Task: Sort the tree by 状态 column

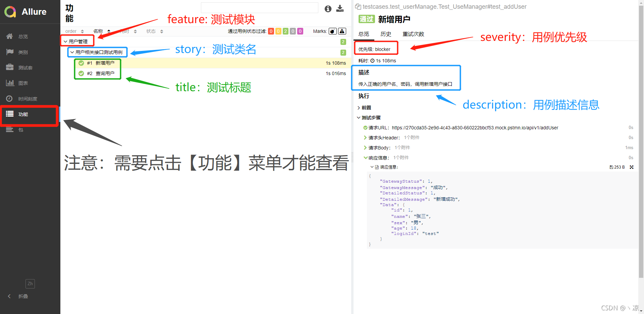Action: pos(155,31)
